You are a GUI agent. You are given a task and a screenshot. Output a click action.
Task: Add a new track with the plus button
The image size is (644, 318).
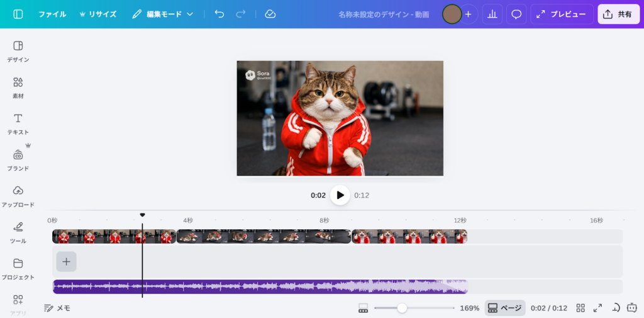click(x=66, y=261)
